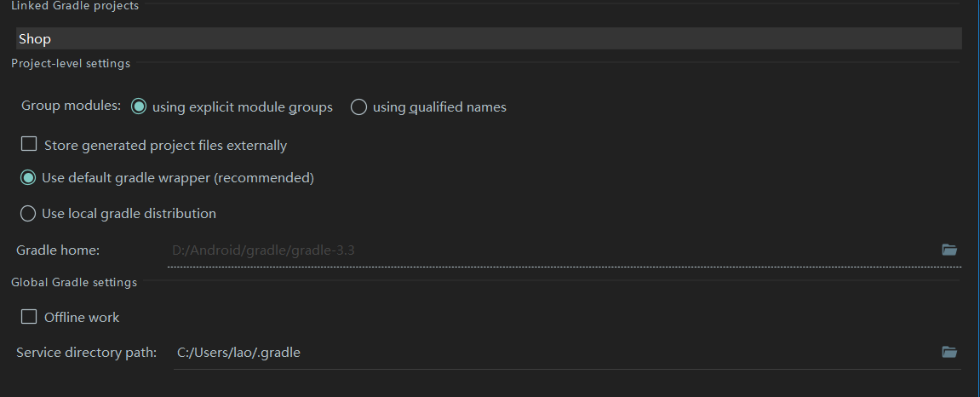
Task: Click the Gradle home label
Action: click(x=58, y=250)
